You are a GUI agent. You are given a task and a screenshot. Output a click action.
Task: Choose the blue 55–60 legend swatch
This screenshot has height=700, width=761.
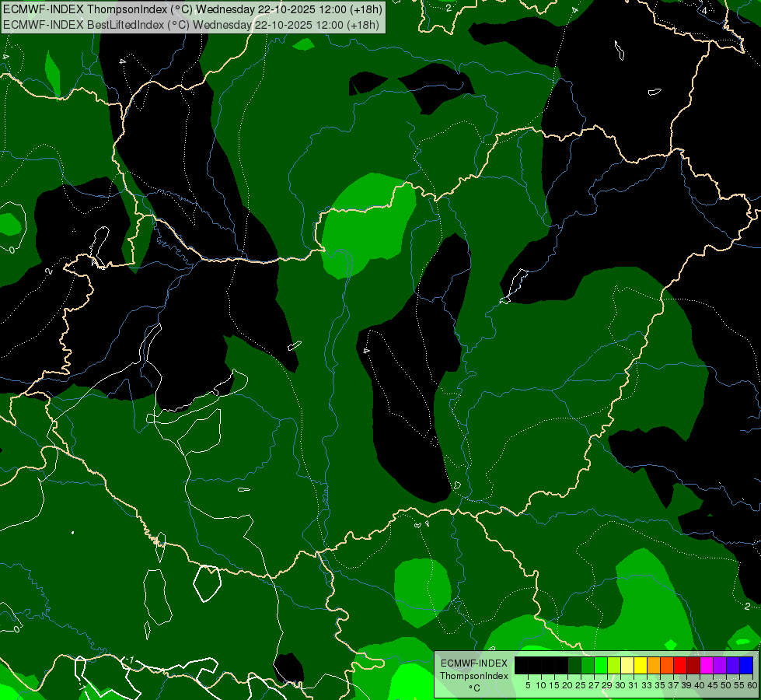click(746, 665)
